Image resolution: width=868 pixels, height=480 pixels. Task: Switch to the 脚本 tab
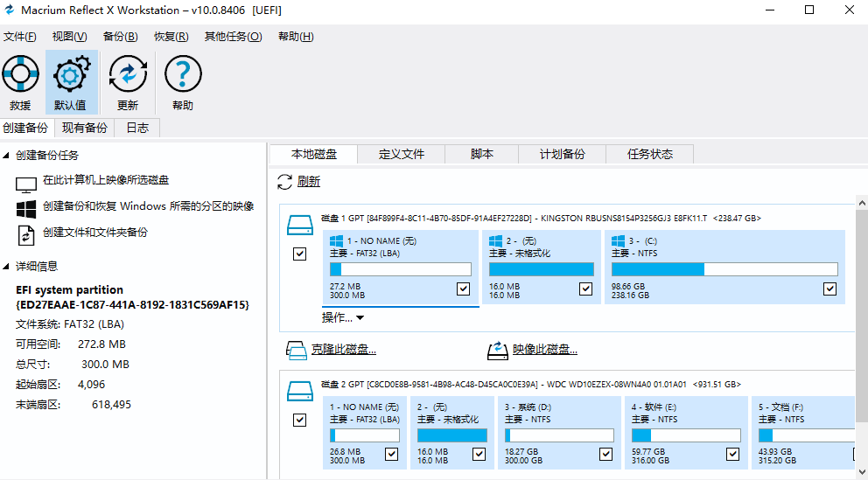(481, 154)
